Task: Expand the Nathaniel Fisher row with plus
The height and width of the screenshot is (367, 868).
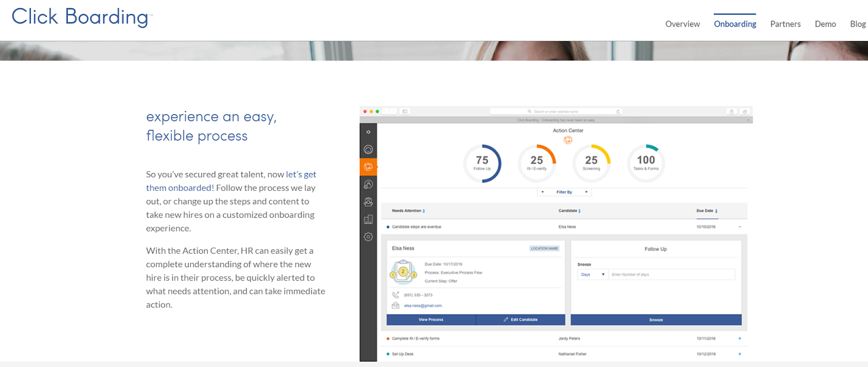Action: [x=739, y=354]
